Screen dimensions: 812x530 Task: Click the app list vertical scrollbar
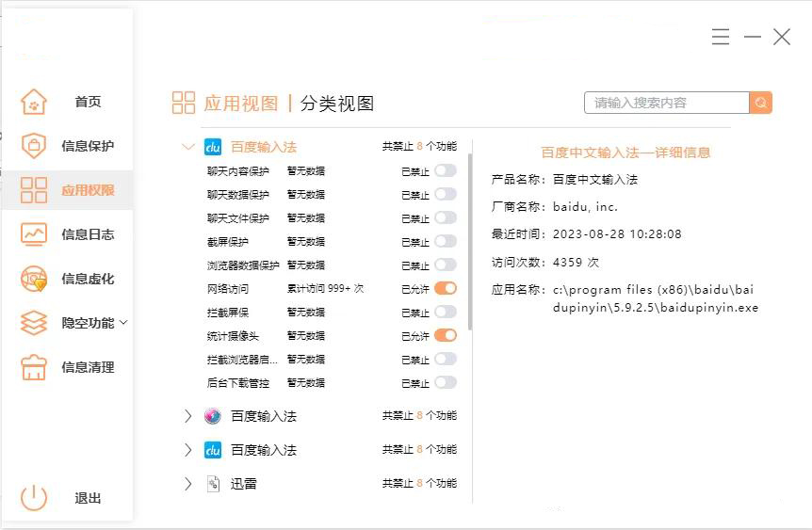tap(470, 242)
